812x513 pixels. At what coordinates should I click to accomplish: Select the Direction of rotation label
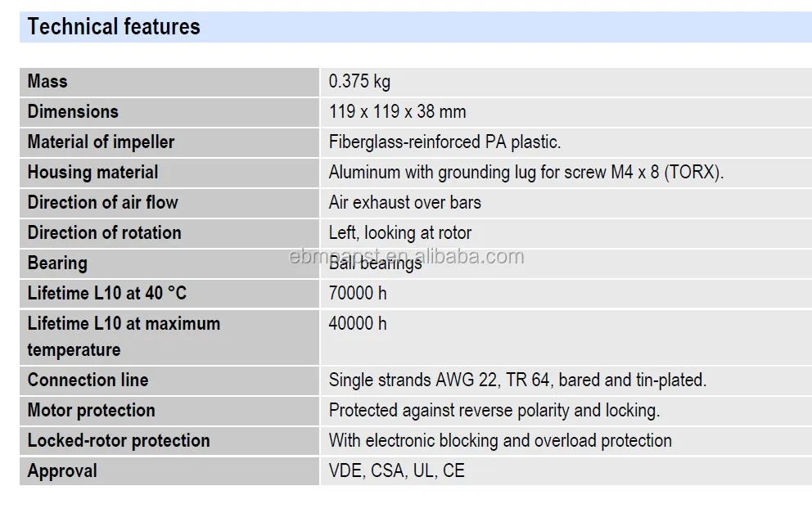104,233
